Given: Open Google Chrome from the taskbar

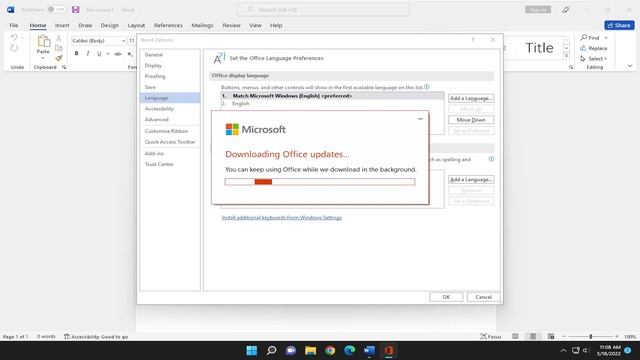Looking at the screenshot, I should click(330, 350).
